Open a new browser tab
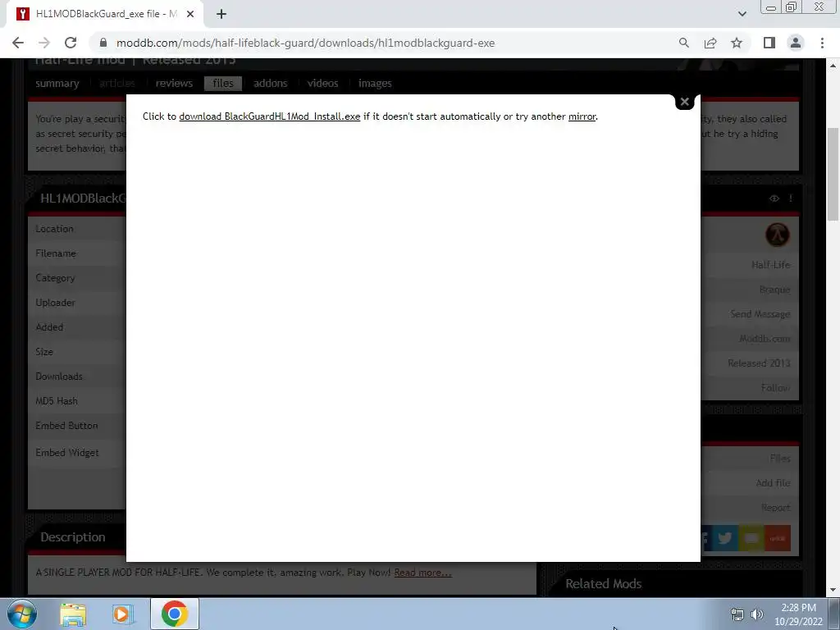Viewport: 840px width, 630px height. pos(221,14)
